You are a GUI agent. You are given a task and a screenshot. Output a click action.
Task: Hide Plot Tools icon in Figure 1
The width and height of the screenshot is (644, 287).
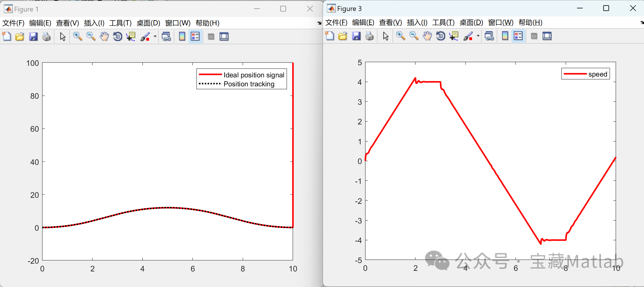click(x=211, y=36)
